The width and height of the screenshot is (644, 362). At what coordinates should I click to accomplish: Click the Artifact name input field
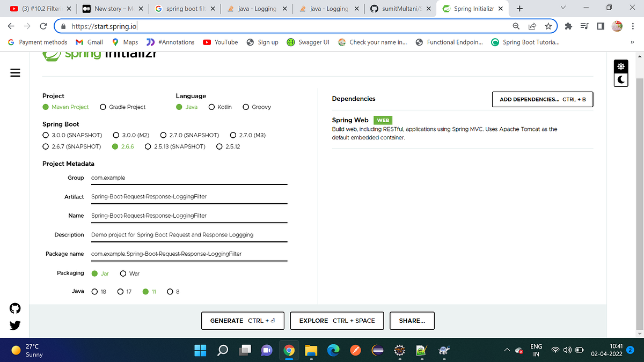[188, 196]
